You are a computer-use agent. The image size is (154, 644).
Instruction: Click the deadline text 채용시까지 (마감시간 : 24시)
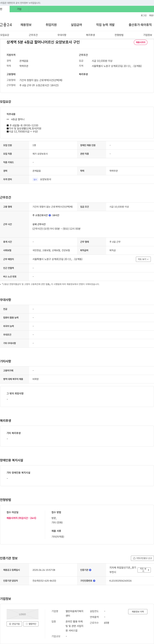21,518
